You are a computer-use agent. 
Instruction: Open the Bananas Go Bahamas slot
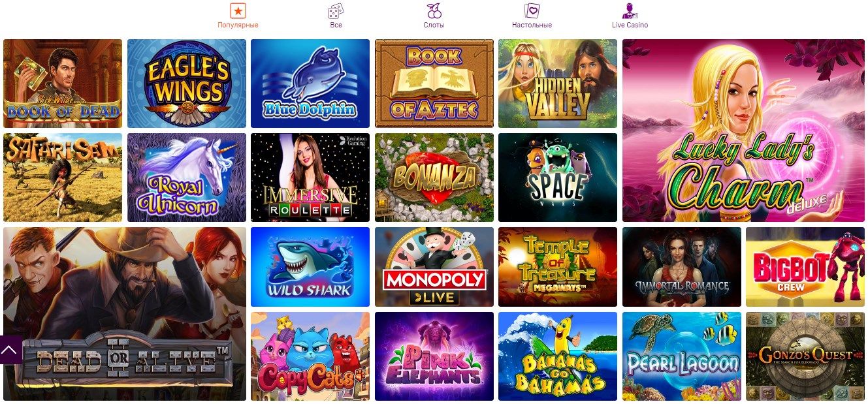pyautogui.click(x=558, y=356)
